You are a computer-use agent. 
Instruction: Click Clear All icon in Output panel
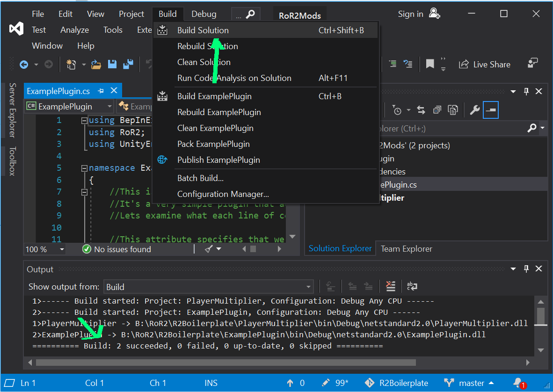click(390, 286)
